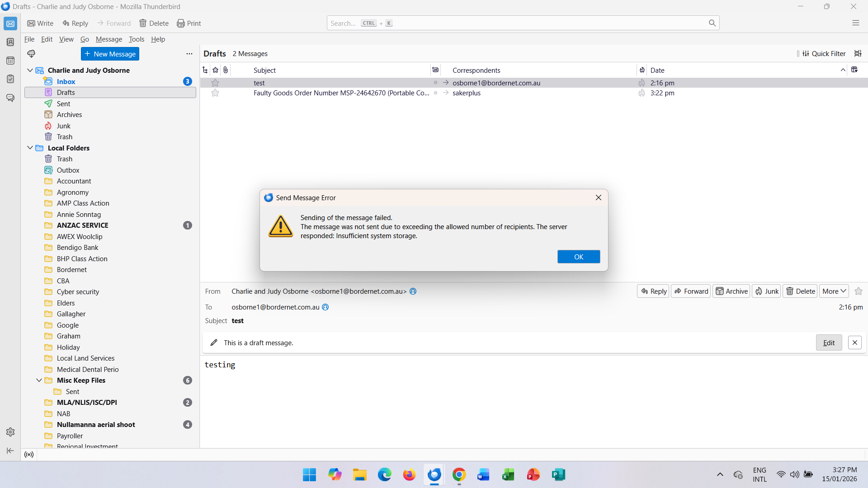Click in the global search field
This screenshot has width=868, height=488.
[x=515, y=23]
